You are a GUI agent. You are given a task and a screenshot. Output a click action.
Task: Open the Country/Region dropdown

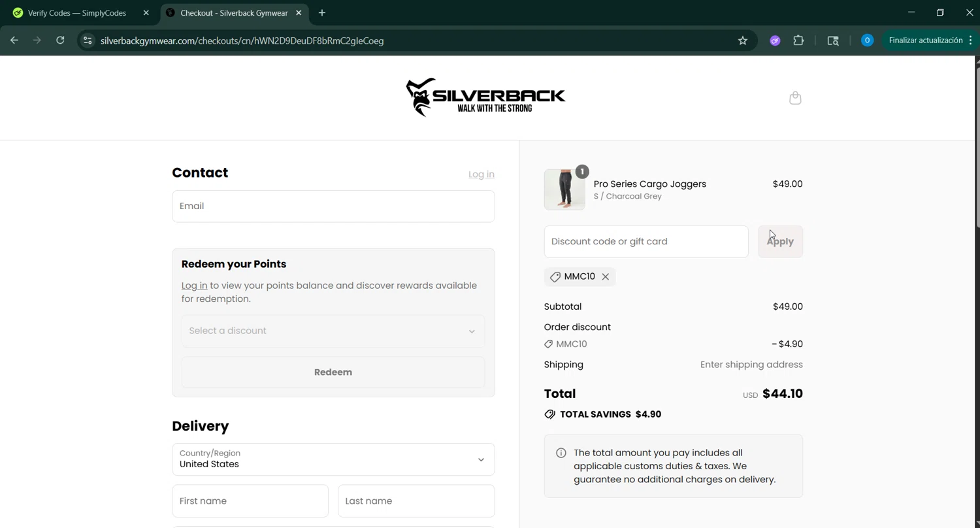tap(333, 459)
